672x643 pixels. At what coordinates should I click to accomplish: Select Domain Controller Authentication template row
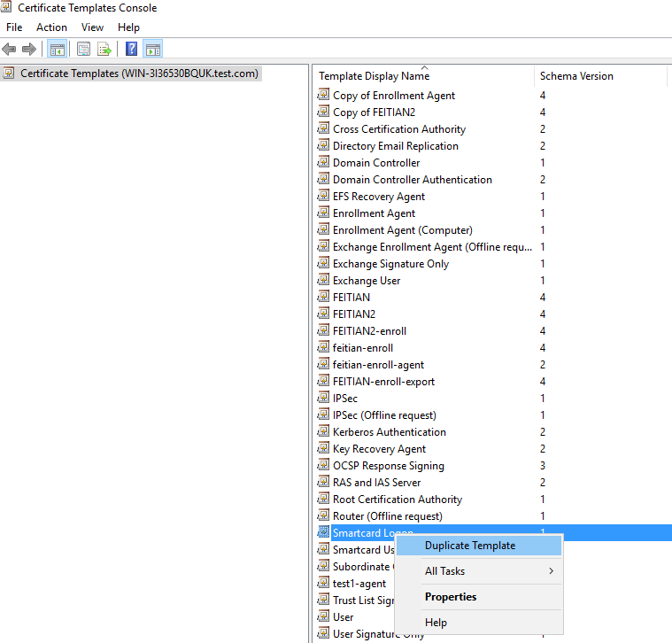pos(413,180)
